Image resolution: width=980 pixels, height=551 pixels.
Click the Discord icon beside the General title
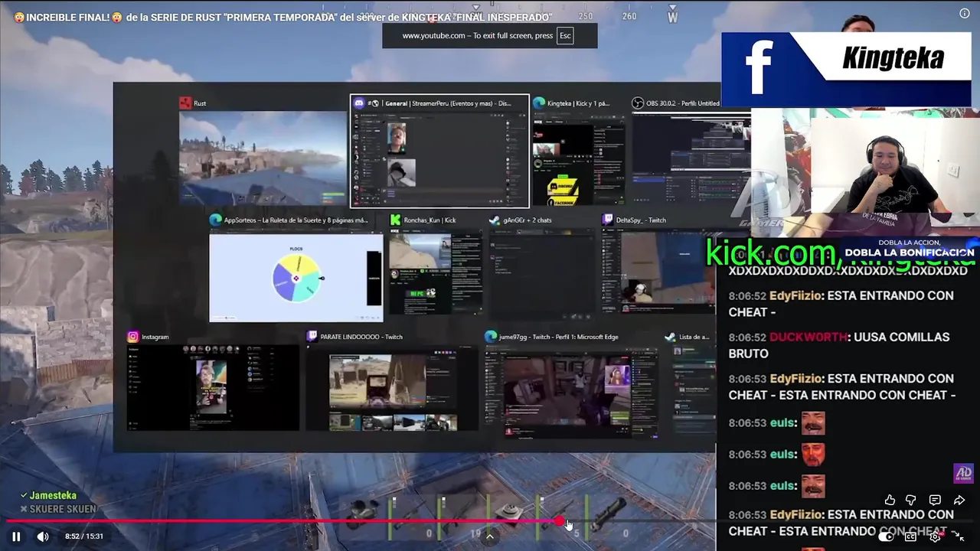358,103
